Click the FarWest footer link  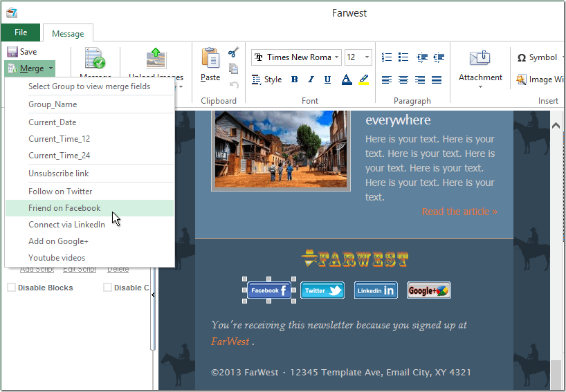pyautogui.click(x=230, y=342)
